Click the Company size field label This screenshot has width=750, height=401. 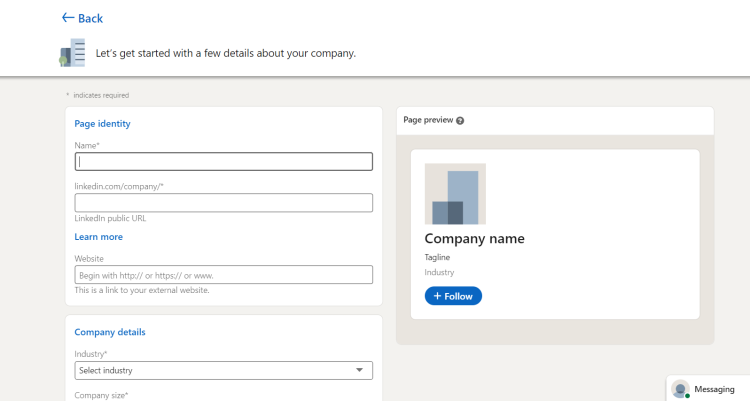click(101, 396)
